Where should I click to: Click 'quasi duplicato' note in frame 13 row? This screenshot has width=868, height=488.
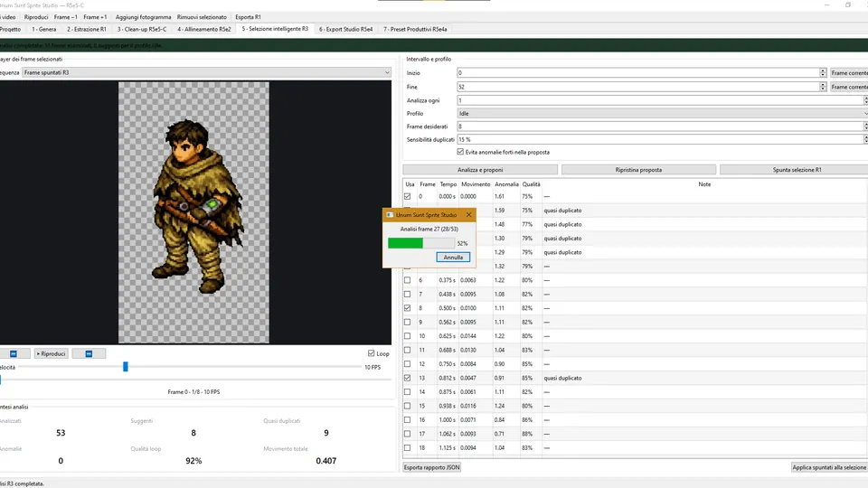562,378
